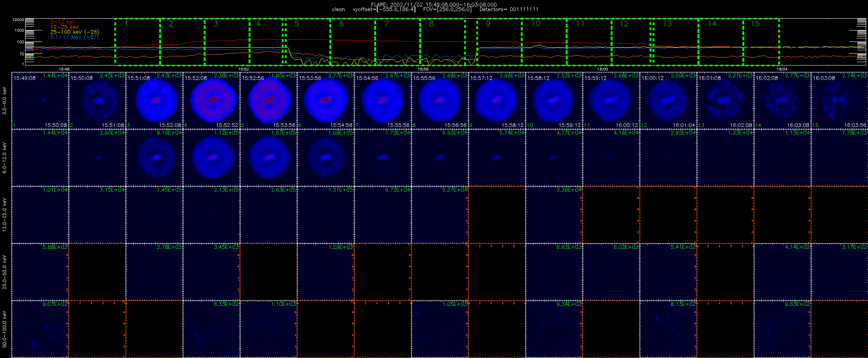The image size is (868, 358).
Task: Open the 12.0-25.0 keV image with peak 2.63E+05
Action: pyautogui.click(x=269, y=215)
